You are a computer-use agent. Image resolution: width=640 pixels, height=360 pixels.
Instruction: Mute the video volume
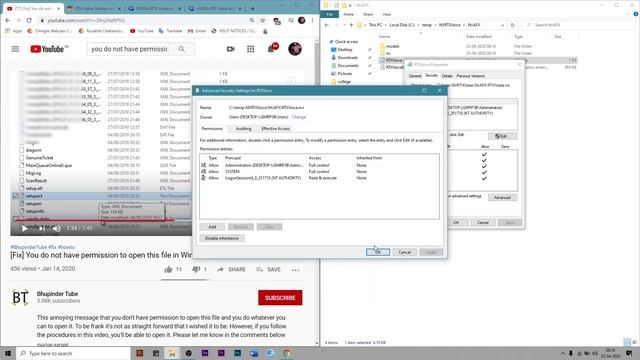[x=57, y=229]
